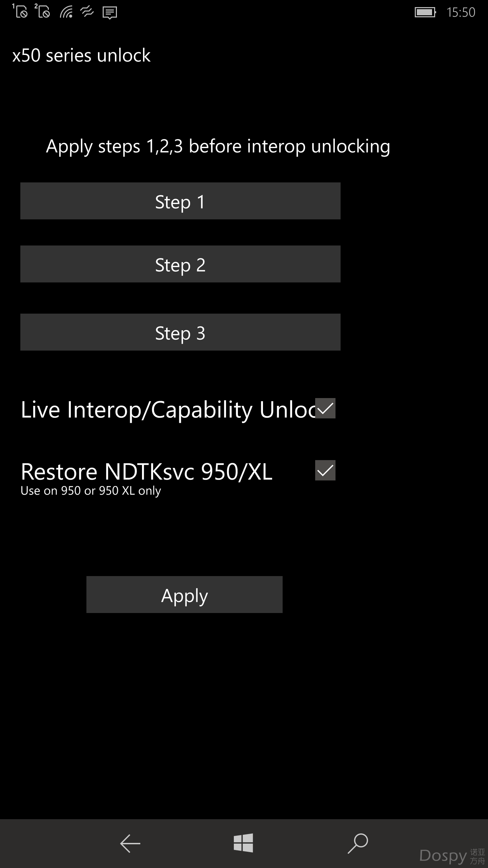Viewport: 488px width, 868px height.
Task: Tap the data transfer arrows status icon
Action: point(87,12)
